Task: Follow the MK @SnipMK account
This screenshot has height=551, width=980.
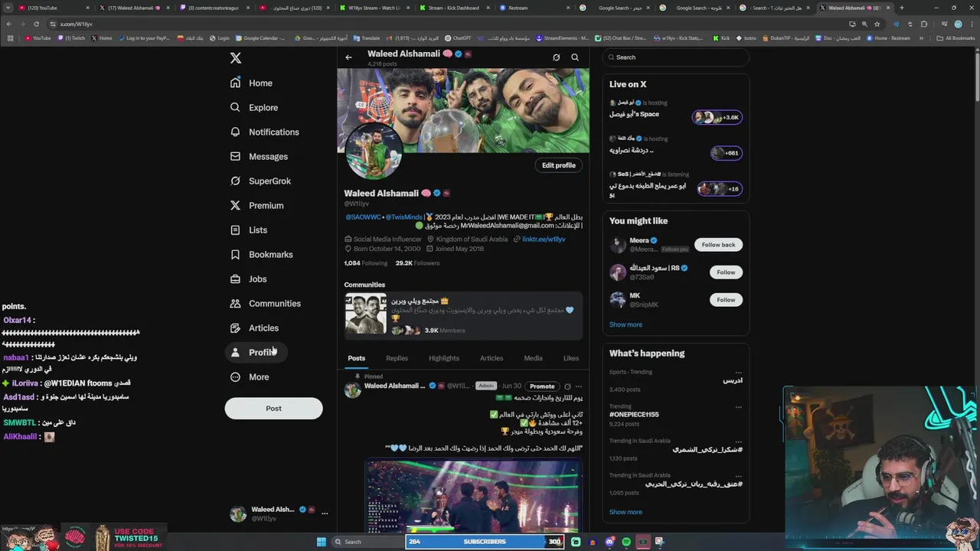Action: 726,300
